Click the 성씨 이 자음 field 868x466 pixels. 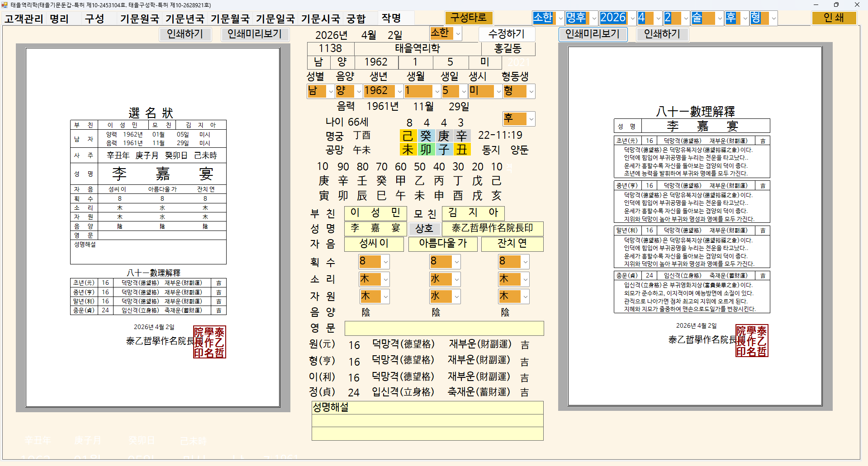tap(374, 244)
